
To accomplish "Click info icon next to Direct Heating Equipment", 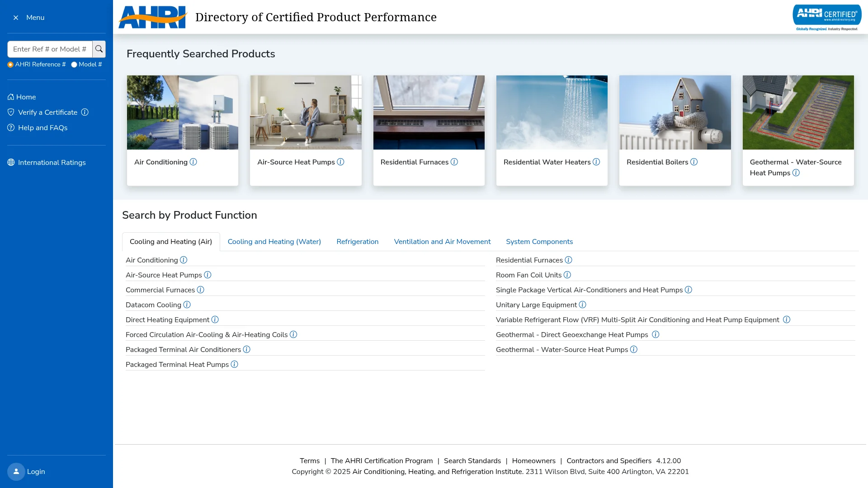I will [215, 319].
